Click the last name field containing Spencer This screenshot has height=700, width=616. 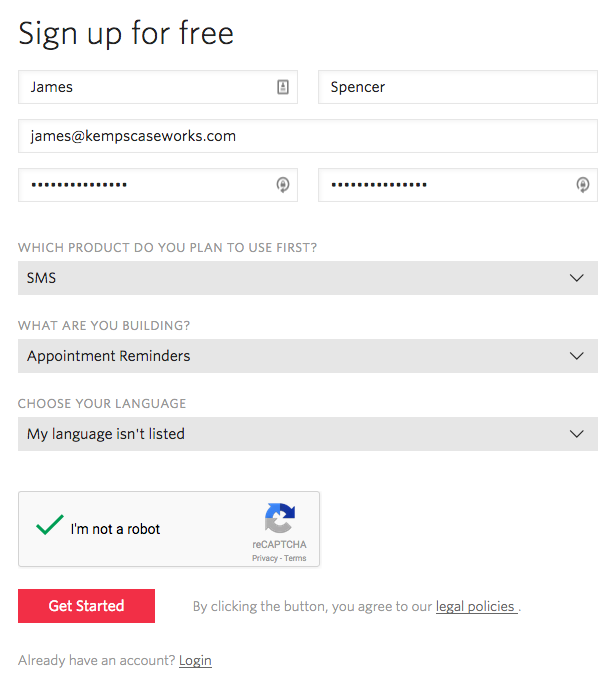tap(457, 87)
